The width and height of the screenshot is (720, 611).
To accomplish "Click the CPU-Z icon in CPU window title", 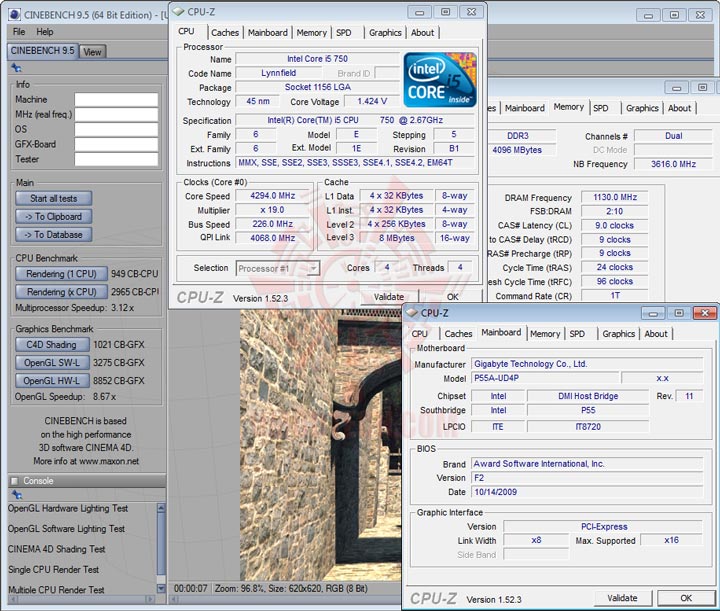I will point(177,12).
